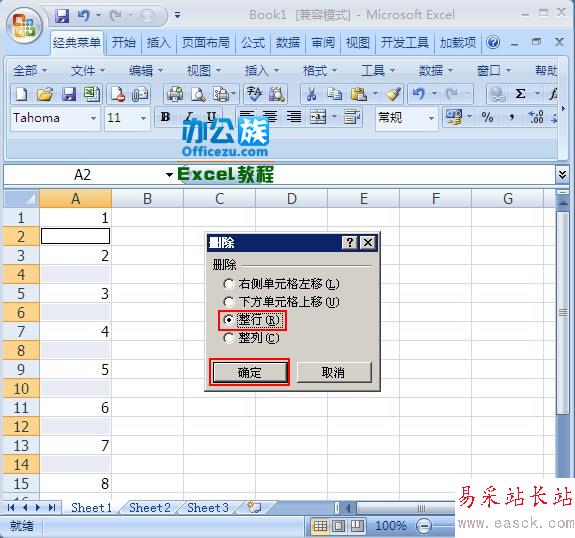Save via Quick Access toolbar disk icon

coord(62,16)
